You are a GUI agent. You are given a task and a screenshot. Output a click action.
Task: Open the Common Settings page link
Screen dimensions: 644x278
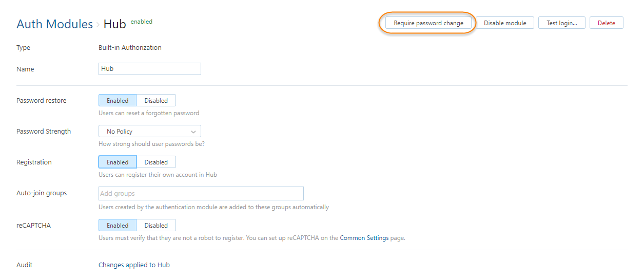[364, 238]
